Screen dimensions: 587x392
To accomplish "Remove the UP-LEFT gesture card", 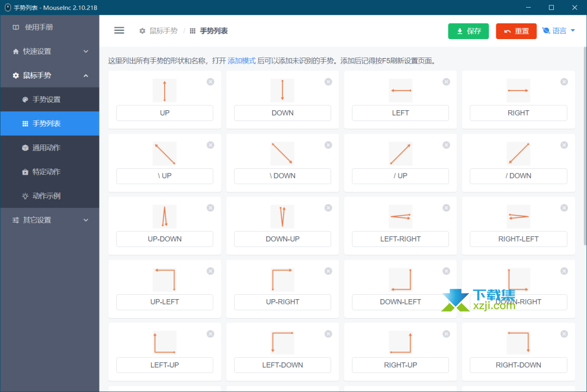I will pyautogui.click(x=210, y=271).
